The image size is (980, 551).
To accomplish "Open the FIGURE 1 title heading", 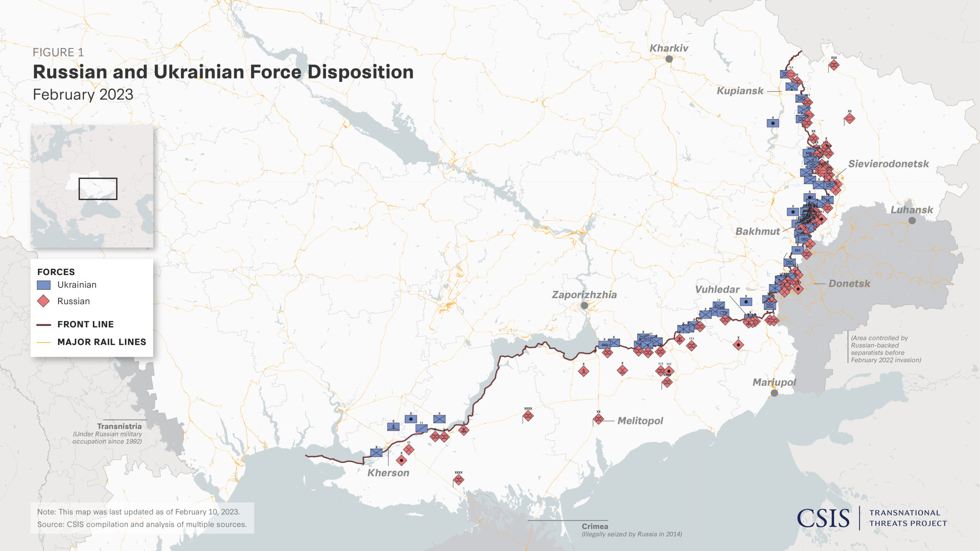I will (58, 52).
